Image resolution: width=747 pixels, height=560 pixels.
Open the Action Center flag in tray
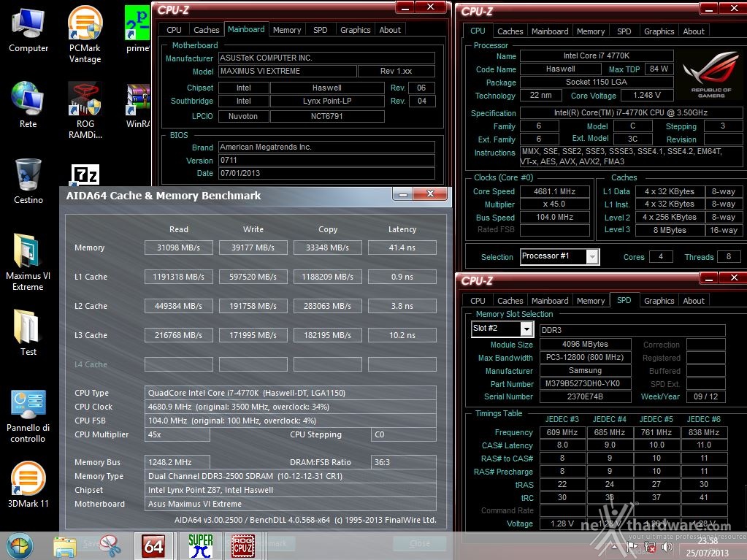tap(632, 547)
